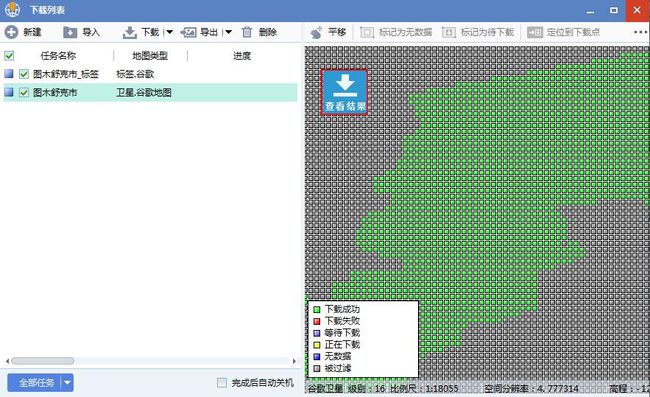
Task: Sort by 进度 column header
Action: click(x=242, y=56)
